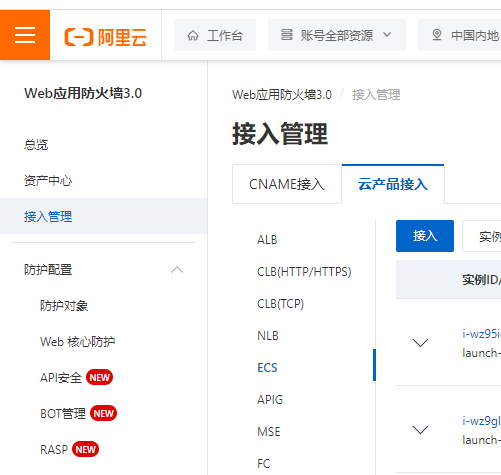Image resolution: width=501 pixels, height=475 pixels.
Task: Click the NEW badge next to API安全
Action: click(99, 377)
